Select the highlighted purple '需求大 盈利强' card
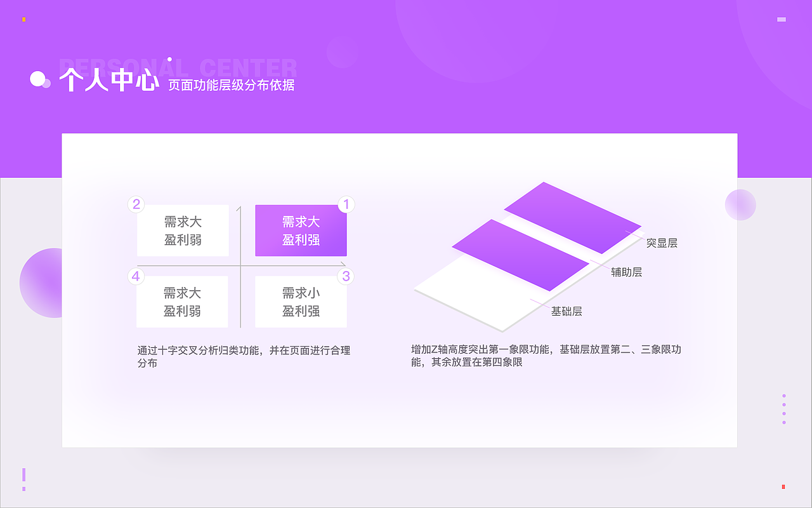Image resolution: width=812 pixels, height=508 pixels. (301, 231)
